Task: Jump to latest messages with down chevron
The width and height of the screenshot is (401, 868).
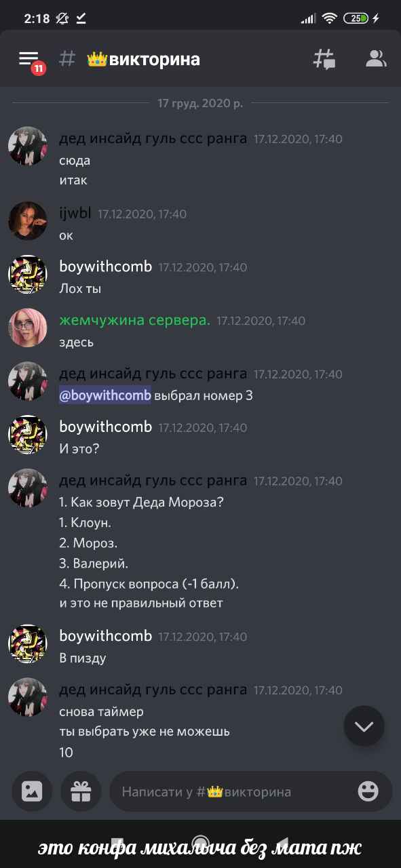Action: 364,726
